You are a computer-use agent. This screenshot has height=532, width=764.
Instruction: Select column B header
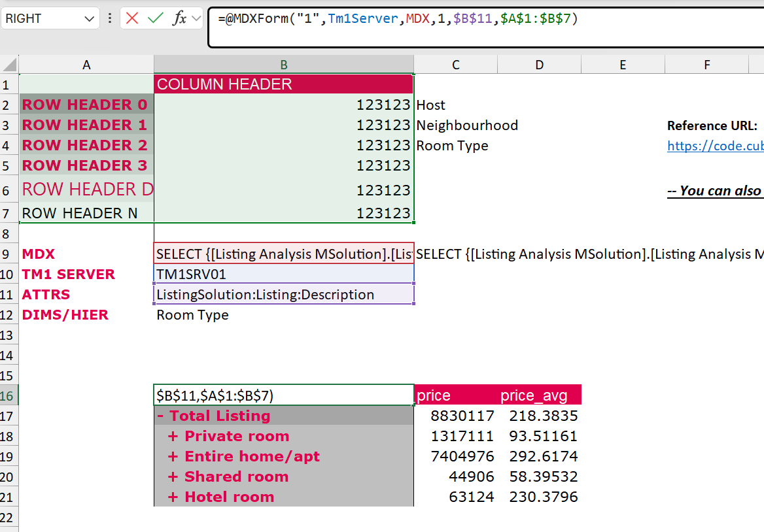(284, 65)
